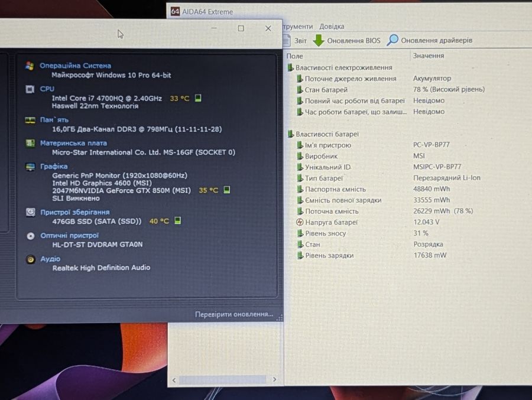Open the Оптичні пристрої section link

70,236
